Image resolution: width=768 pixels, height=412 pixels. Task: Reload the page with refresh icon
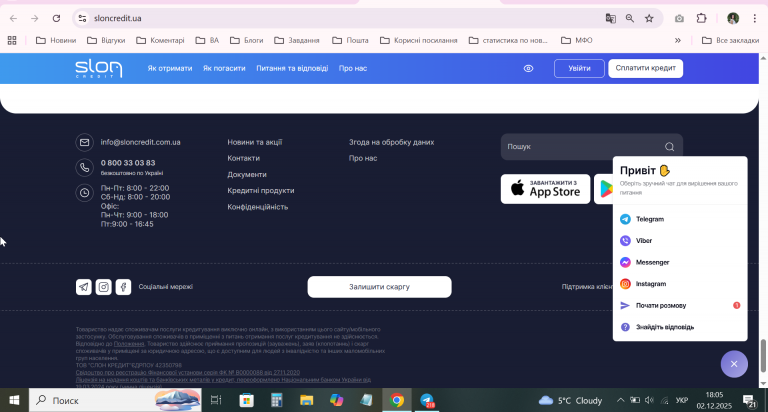pyautogui.click(x=56, y=18)
